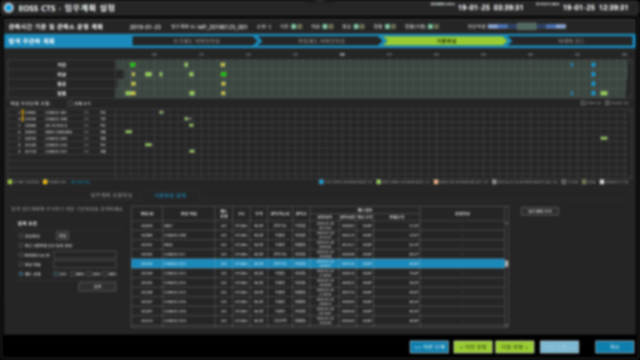Click the blue EOSS CTS logo icon
The width and height of the screenshot is (640, 360).
8,8
